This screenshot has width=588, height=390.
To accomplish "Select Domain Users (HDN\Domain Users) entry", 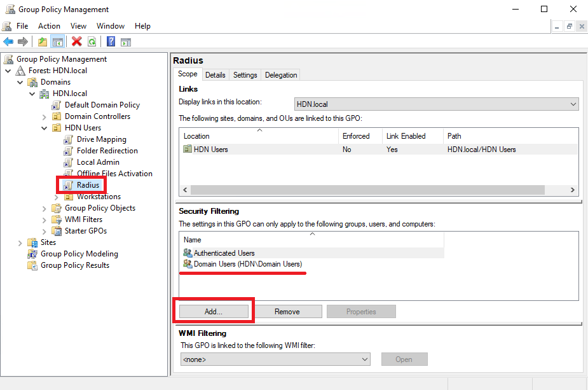I will tap(312, 264).
